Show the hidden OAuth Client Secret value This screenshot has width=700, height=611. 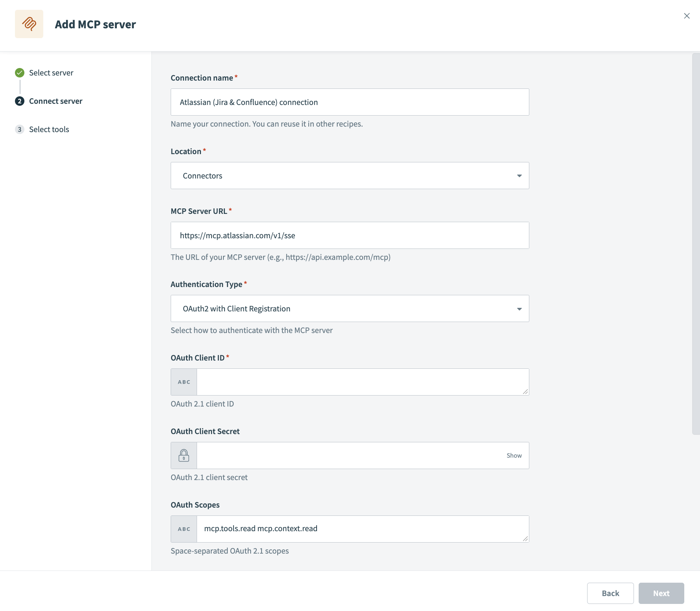click(x=514, y=455)
